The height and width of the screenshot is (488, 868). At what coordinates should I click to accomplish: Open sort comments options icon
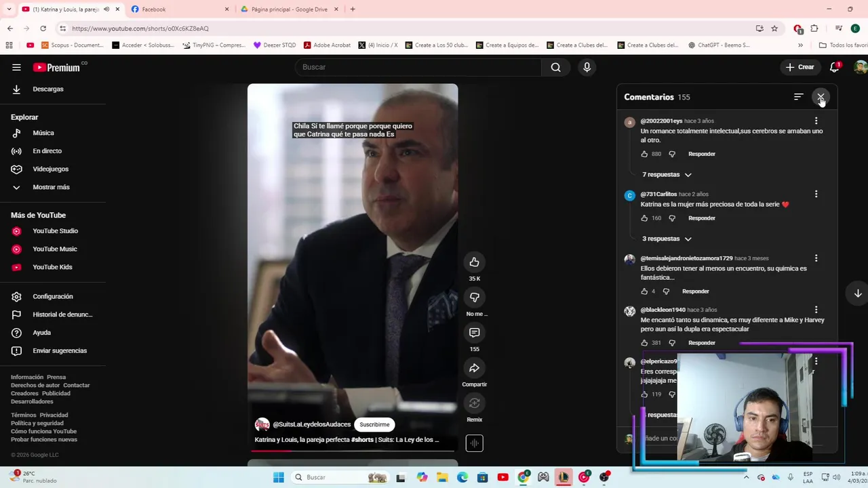pyautogui.click(x=798, y=97)
